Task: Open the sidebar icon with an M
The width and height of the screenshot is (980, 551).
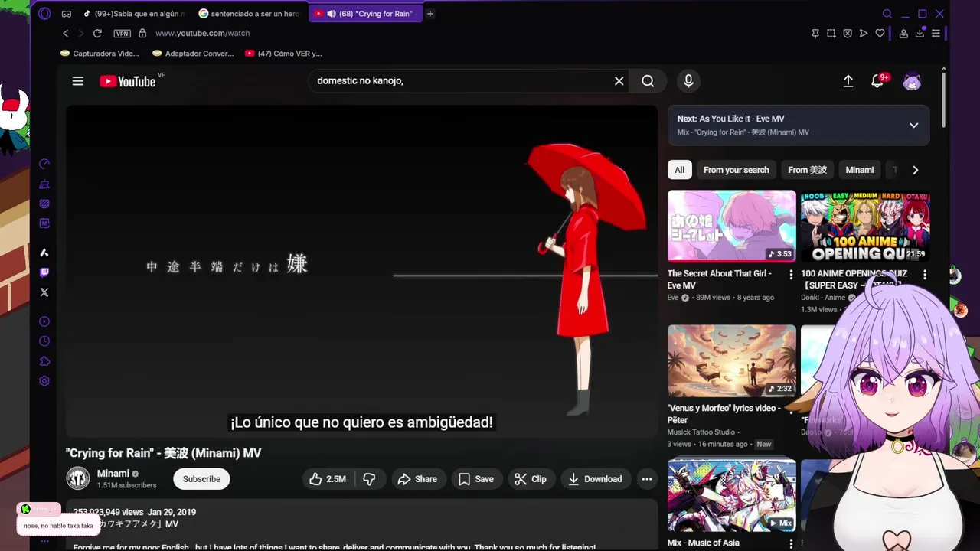Action: pyautogui.click(x=44, y=223)
